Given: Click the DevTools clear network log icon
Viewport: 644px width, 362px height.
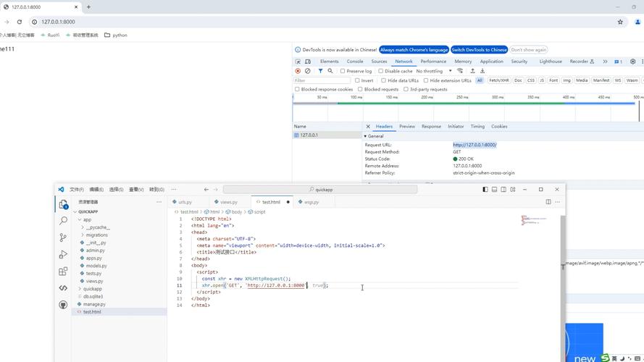Looking at the screenshot, I should 308,71.
